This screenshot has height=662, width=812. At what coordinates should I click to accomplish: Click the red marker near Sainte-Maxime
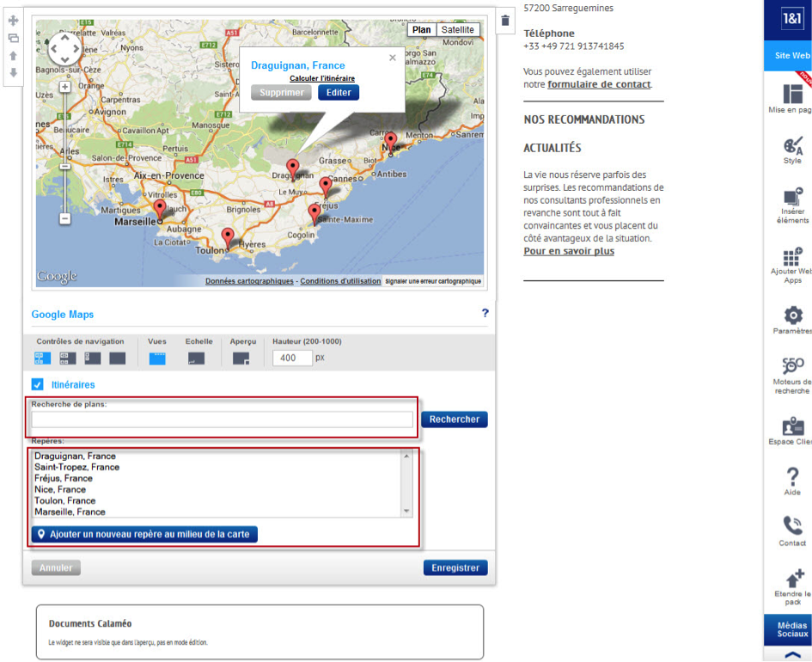[x=314, y=214]
